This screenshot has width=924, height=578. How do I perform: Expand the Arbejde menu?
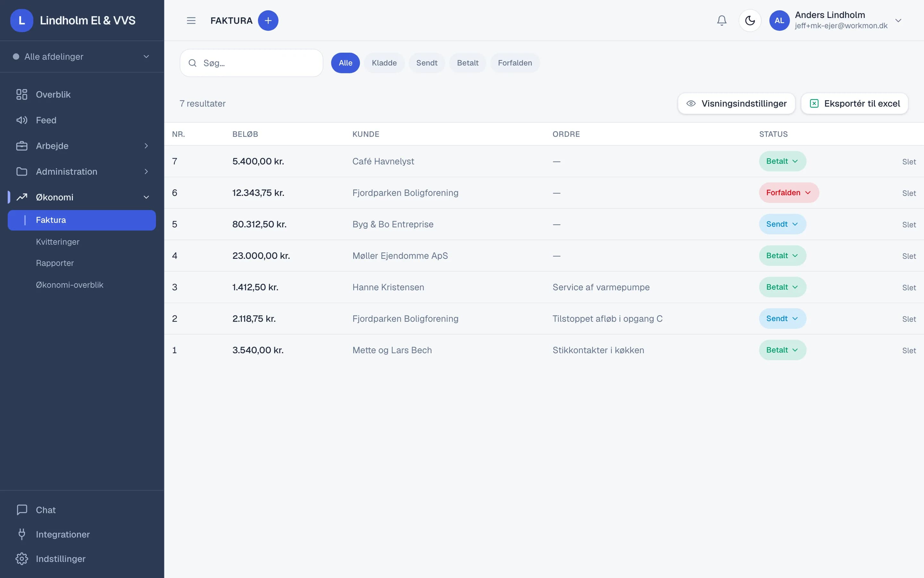[82, 146]
